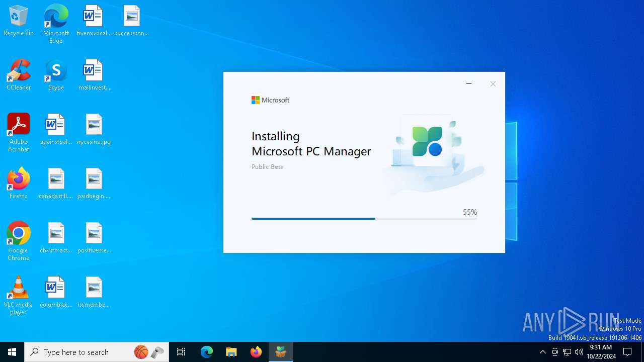
Task: Select the positiveme image file
Action: tap(94, 238)
